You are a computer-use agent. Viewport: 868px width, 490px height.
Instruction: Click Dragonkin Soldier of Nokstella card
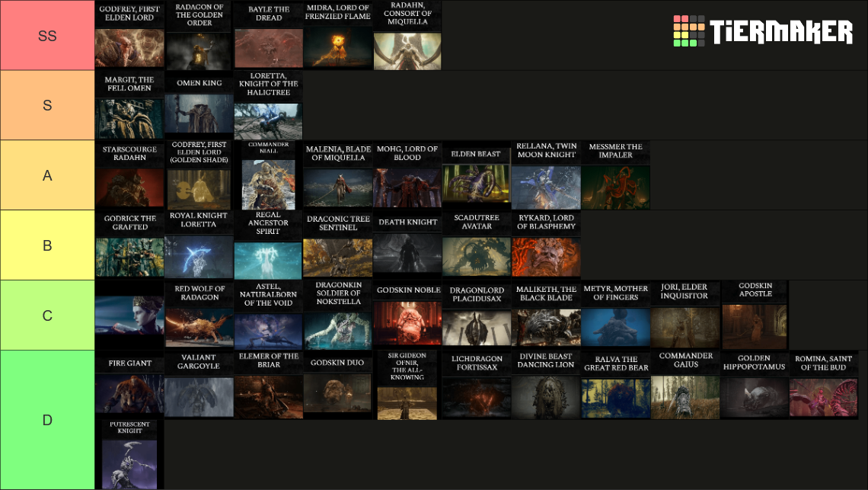click(337, 315)
